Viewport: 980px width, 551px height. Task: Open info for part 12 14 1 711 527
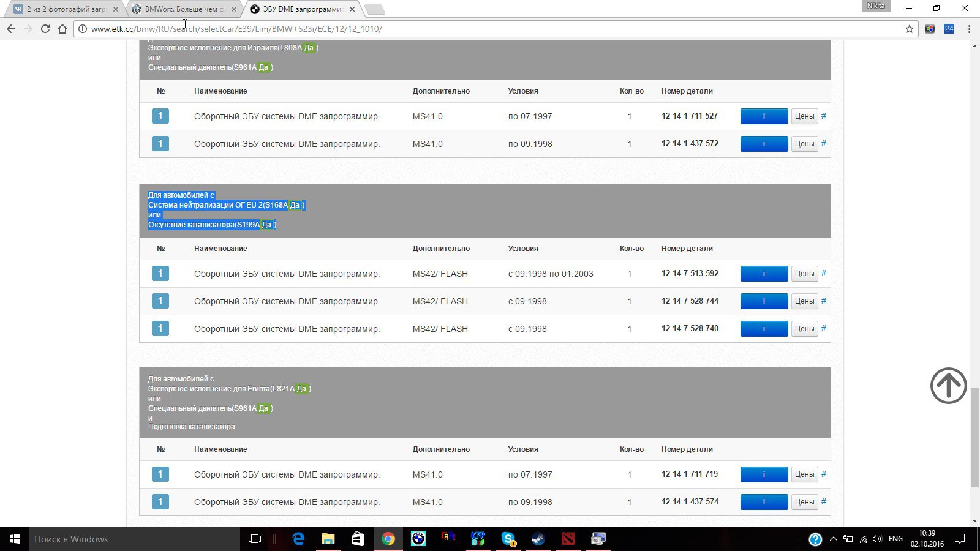point(764,116)
